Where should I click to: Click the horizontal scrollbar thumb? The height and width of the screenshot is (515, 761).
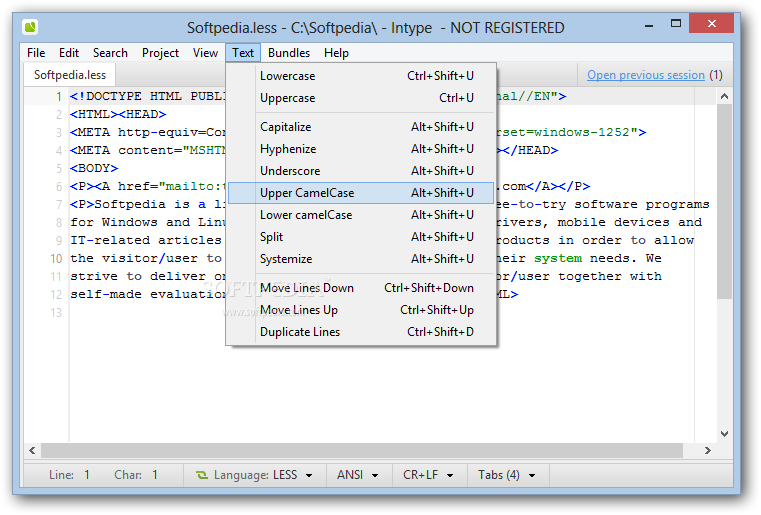point(362,450)
